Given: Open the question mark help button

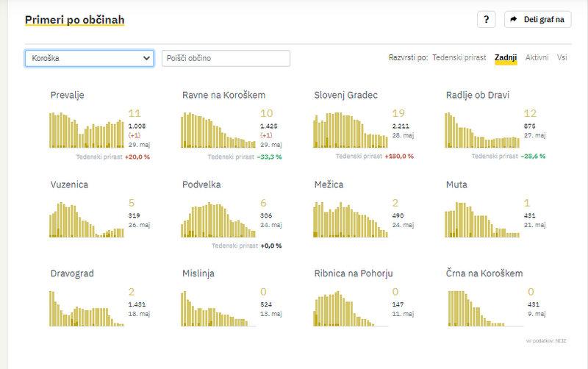Looking at the screenshot, I should coord(486,20).
